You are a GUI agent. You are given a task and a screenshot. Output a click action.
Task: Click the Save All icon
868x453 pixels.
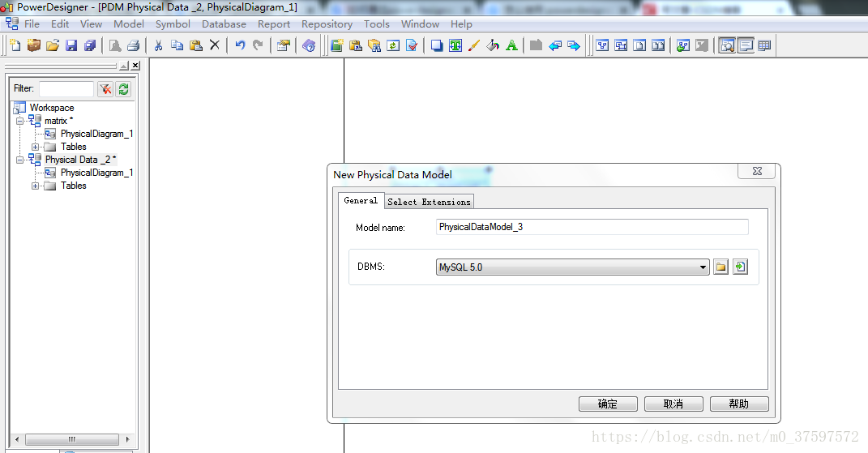90,45
